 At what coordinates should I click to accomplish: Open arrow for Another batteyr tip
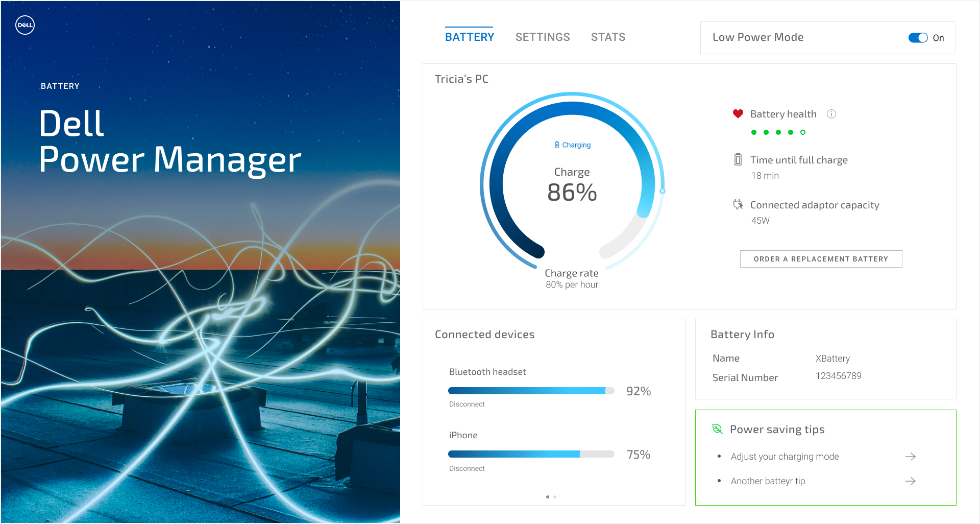click(x=911, y=481)
